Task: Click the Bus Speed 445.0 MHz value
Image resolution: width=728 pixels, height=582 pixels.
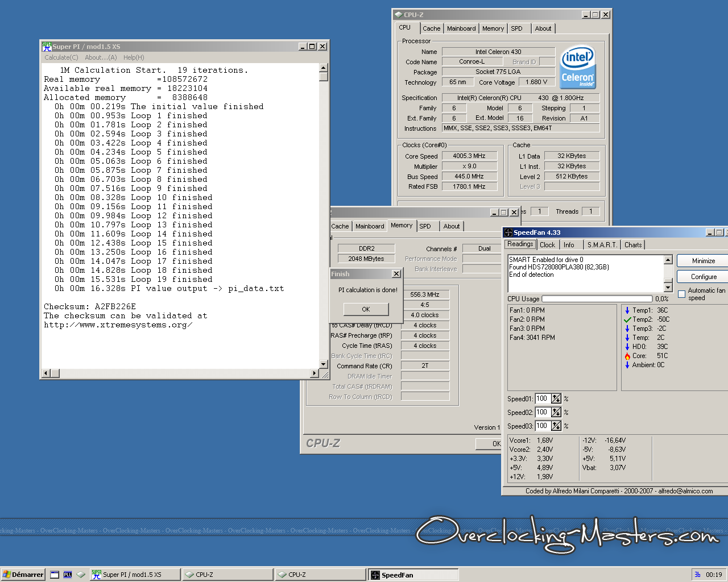Action: pos(469,176)
